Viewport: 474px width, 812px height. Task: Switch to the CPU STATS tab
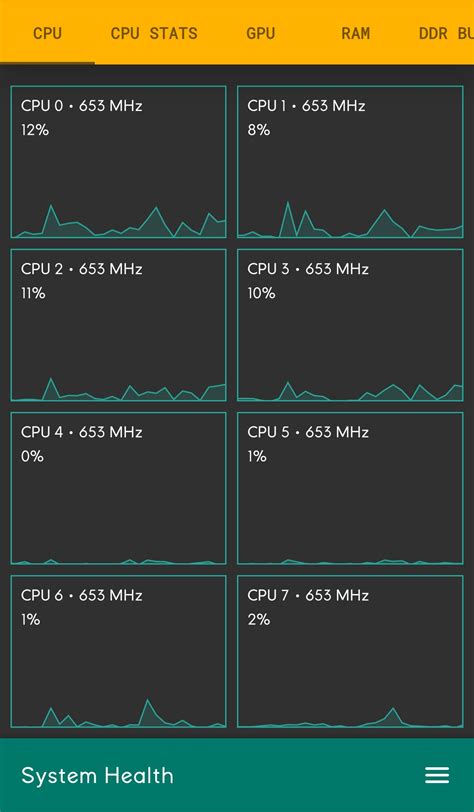click(154, 33)
